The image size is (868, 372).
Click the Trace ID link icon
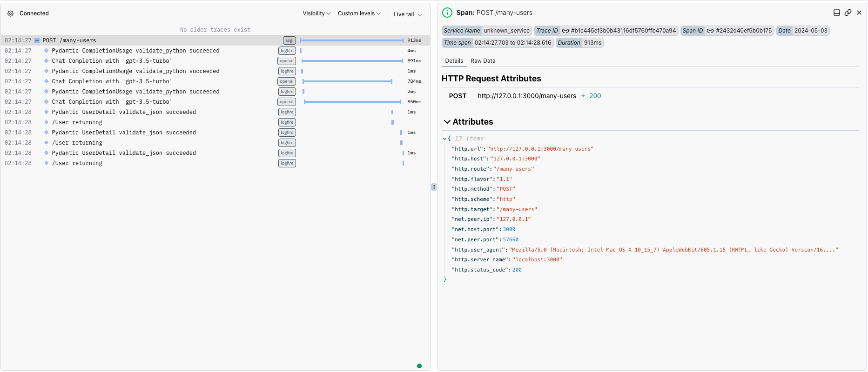pos(565,31)
